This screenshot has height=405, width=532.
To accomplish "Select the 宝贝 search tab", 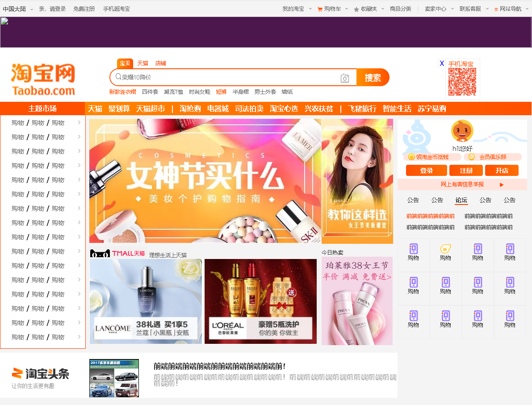I will click(125, 63).
